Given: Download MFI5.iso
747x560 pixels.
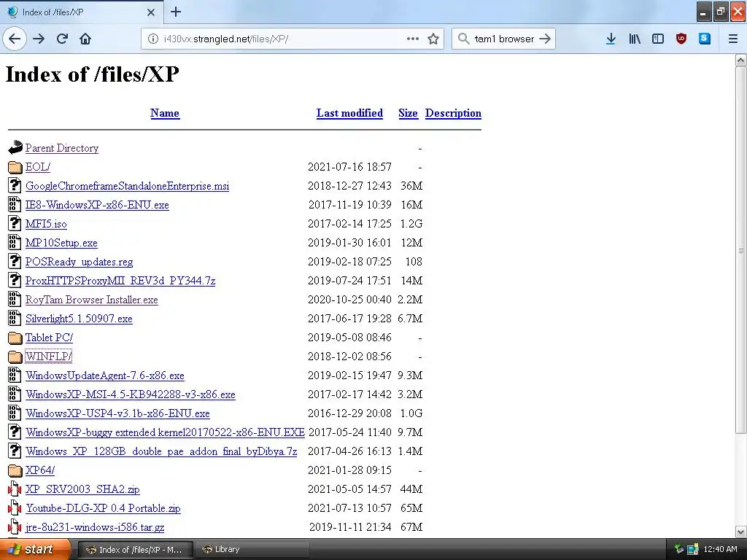Looking at the screenshot, I should point(46,224).
